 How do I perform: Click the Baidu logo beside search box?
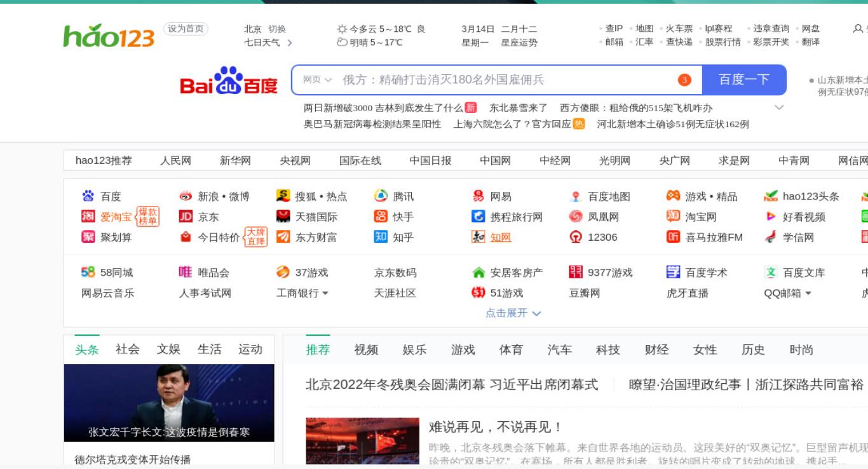[229, 81]
